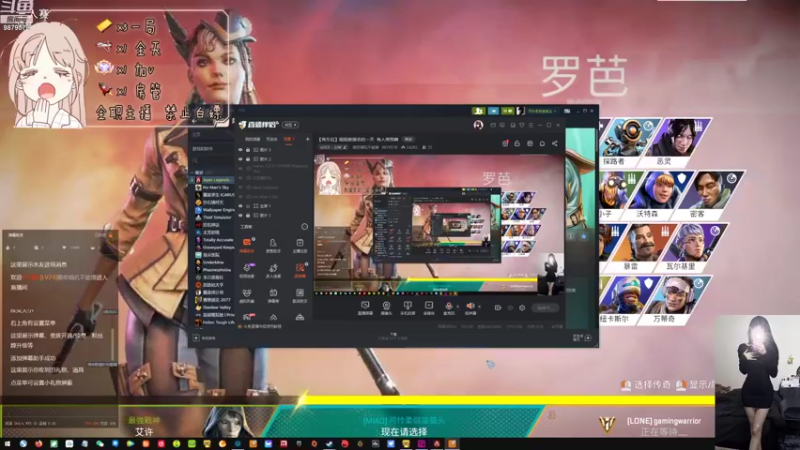Mute the microphone in the stream toolbar
The height and width of the screenshot is (450, 800).
(x=448, y=306)
